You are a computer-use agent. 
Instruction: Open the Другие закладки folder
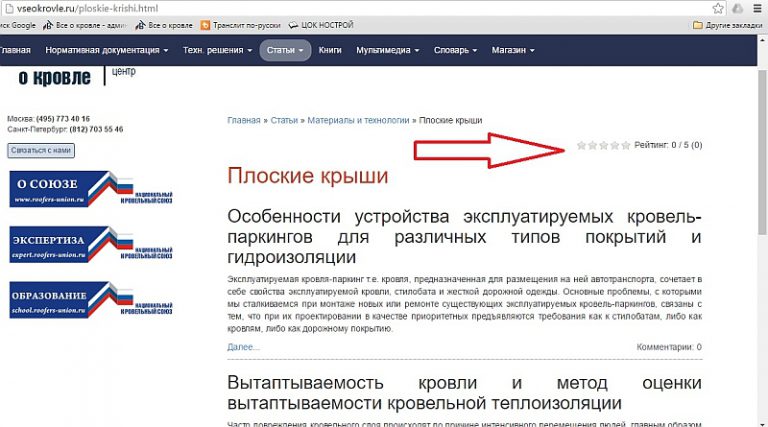coord(730,24)
